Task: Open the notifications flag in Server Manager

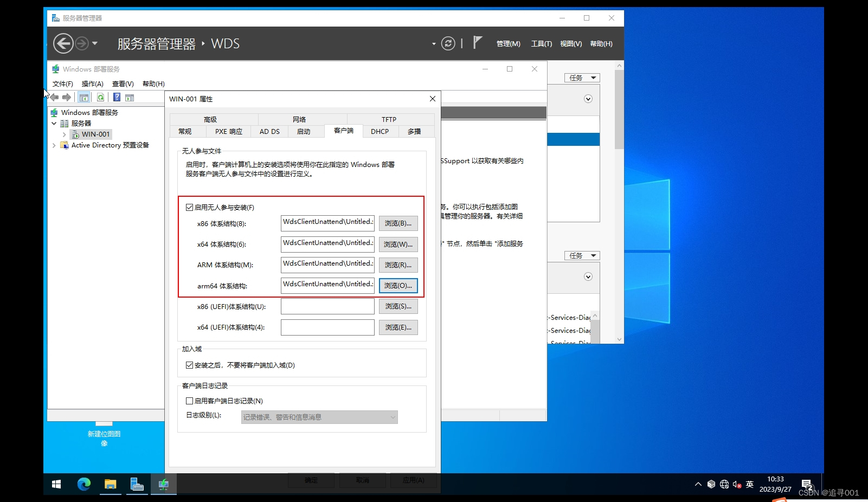Action: (x=477, y=42)
